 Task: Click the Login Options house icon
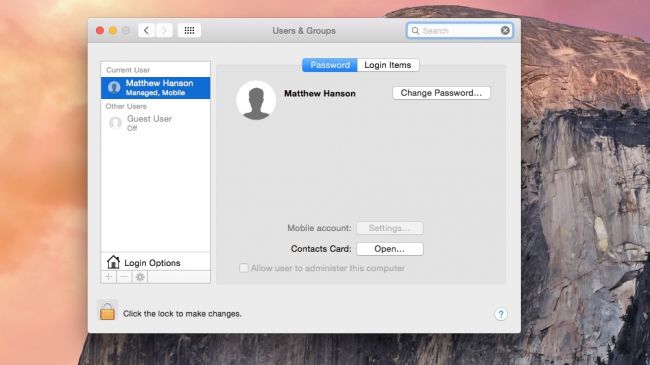pyautogui.click(x=113, y=262)
